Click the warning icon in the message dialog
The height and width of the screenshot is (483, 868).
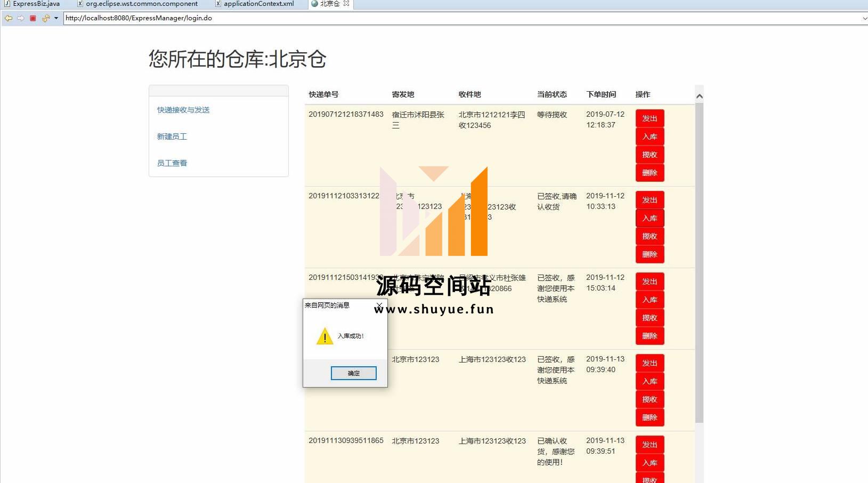click(325, 336)
